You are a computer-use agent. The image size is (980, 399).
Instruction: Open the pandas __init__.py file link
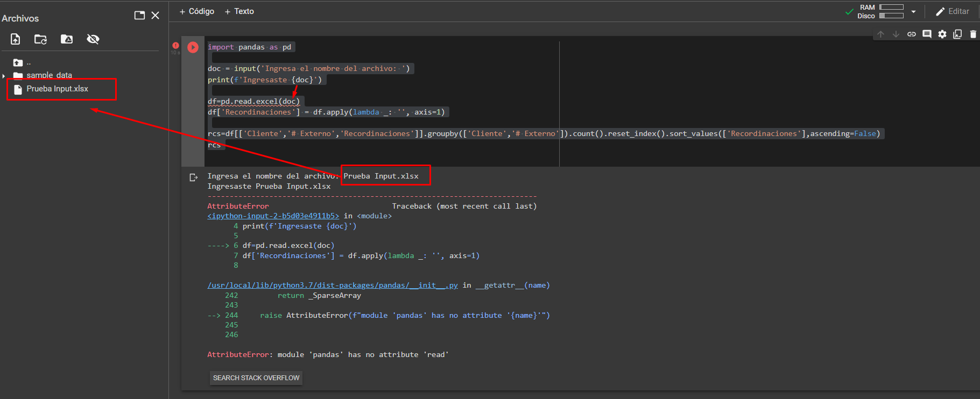click(x=333, y=286)
